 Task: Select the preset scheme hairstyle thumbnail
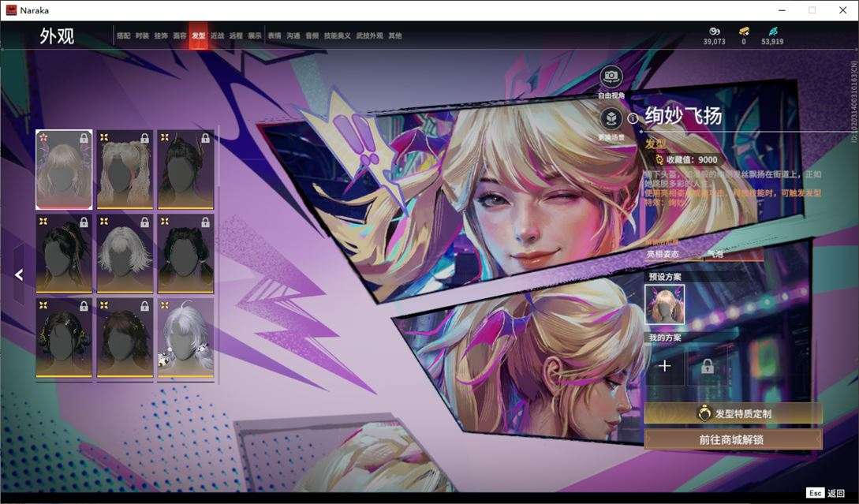tap(664, 304)
